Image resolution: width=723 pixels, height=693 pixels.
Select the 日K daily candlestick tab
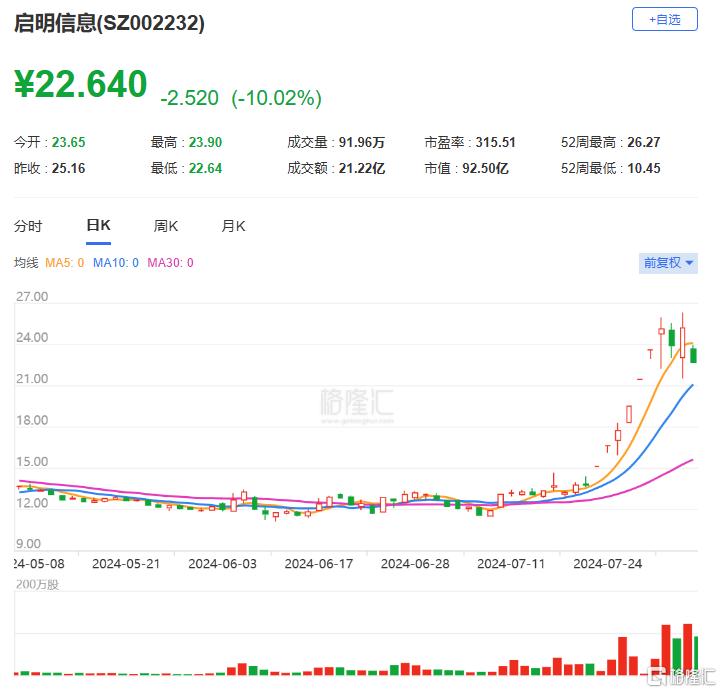point(98,225)
